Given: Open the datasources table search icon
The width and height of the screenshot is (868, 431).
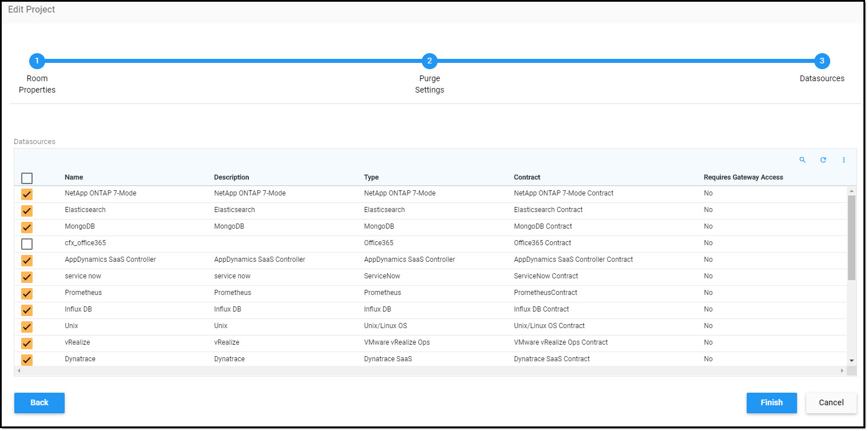Looking at the screenshot, I should [802, 160].
